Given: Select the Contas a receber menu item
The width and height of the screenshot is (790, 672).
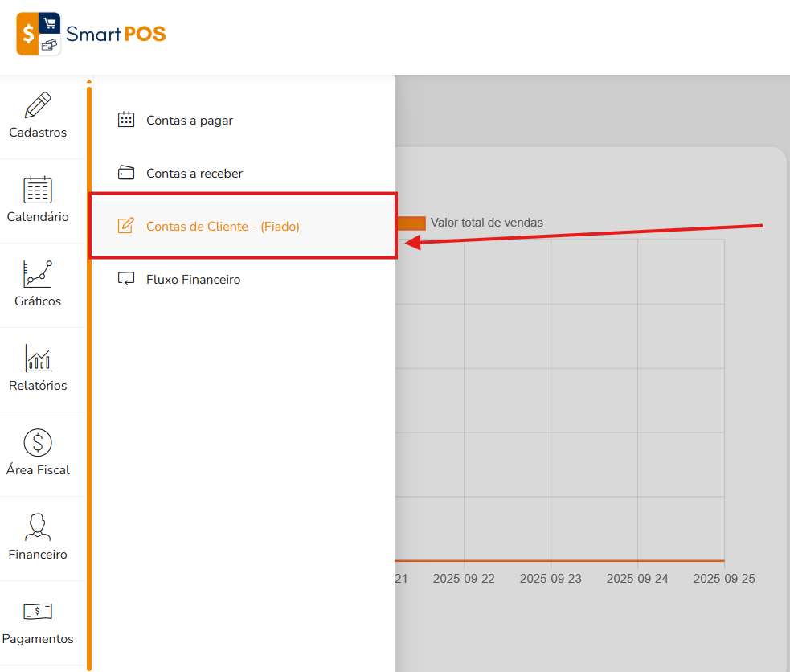Looking at the screenshot, I should coord(244,174).
